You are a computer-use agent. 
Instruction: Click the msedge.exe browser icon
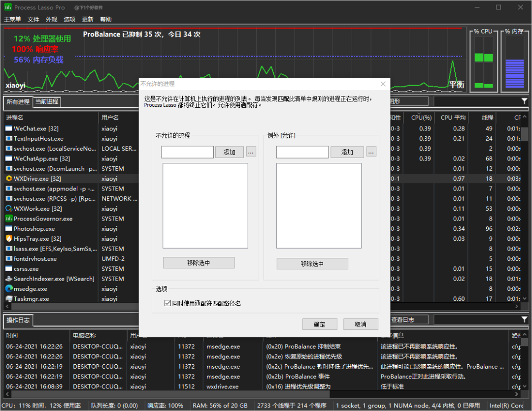coord(9,289)
